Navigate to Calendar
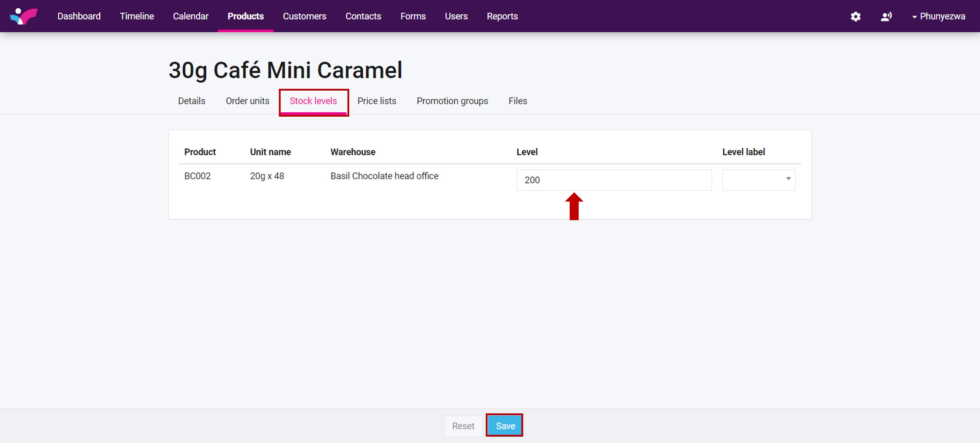This screenshot has height=443, width=980. pyautogui.click(x=191, y=16)
